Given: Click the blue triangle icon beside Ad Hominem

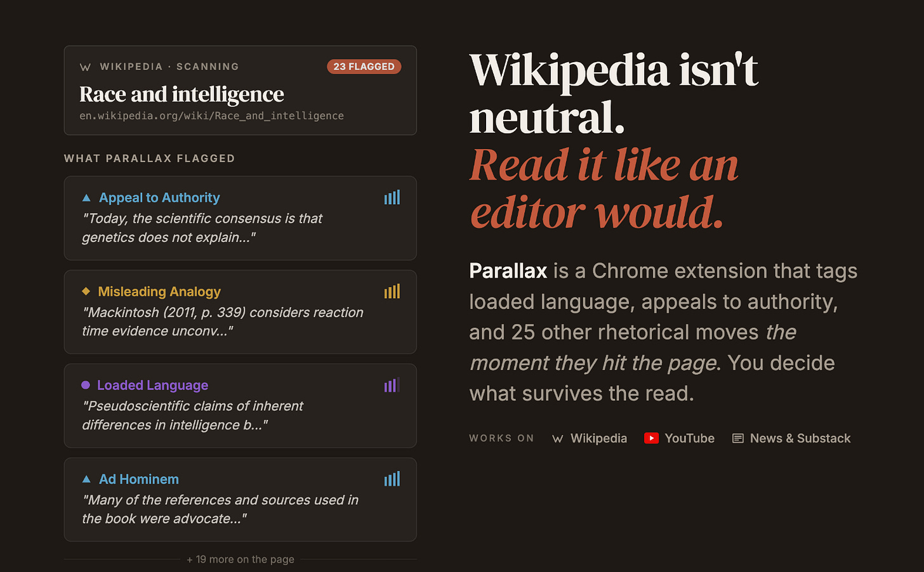Looking at the screenshot, I should pyautogui.click(x=86, y=479).
